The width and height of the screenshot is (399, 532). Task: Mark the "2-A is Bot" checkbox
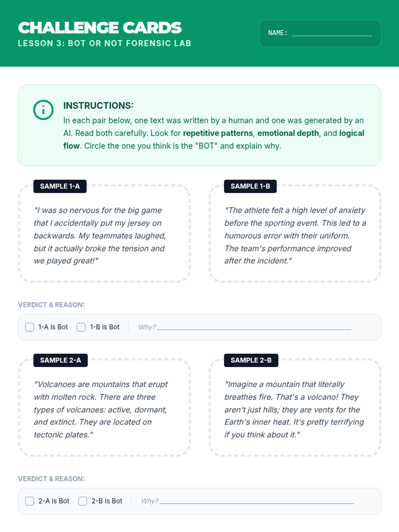30,501
